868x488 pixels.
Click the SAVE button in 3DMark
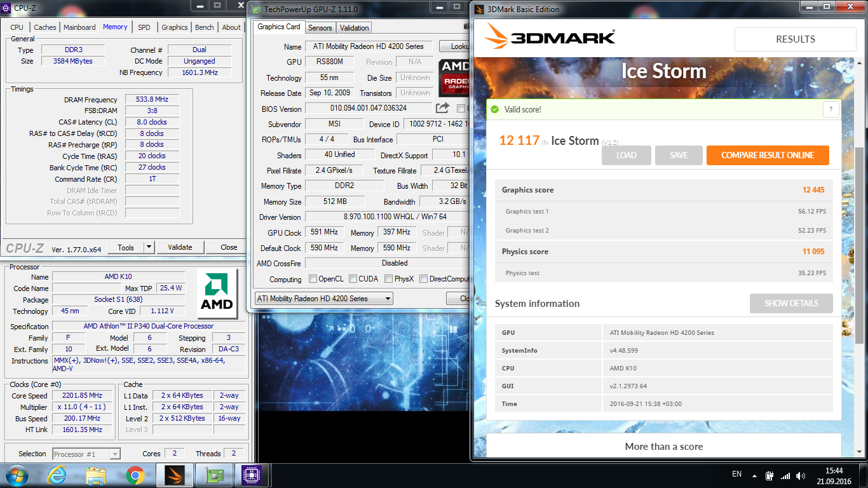[679, 155]
